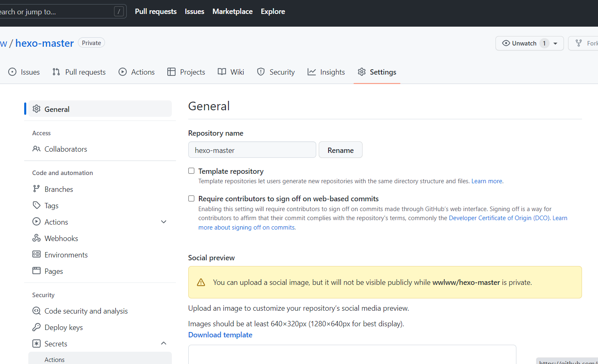The image size is (598, 364).
Task: Open the hexo-master repository title link
Action: [x=45, y=43]
